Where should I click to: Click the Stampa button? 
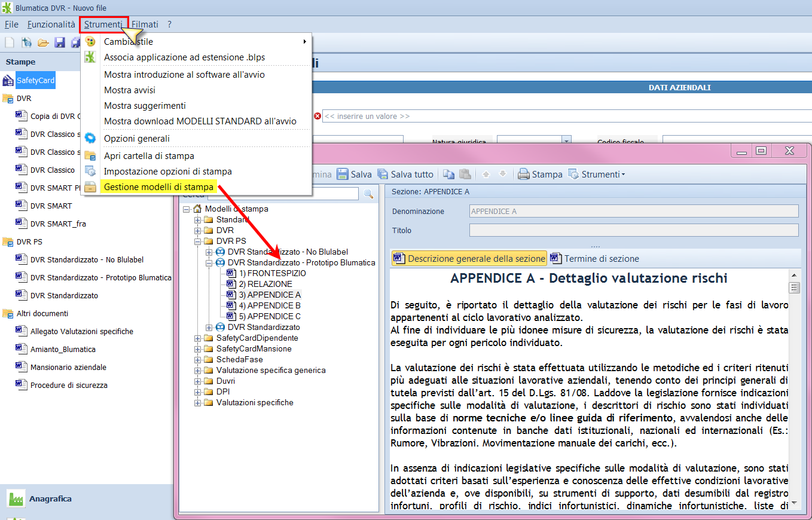[540, 175]
